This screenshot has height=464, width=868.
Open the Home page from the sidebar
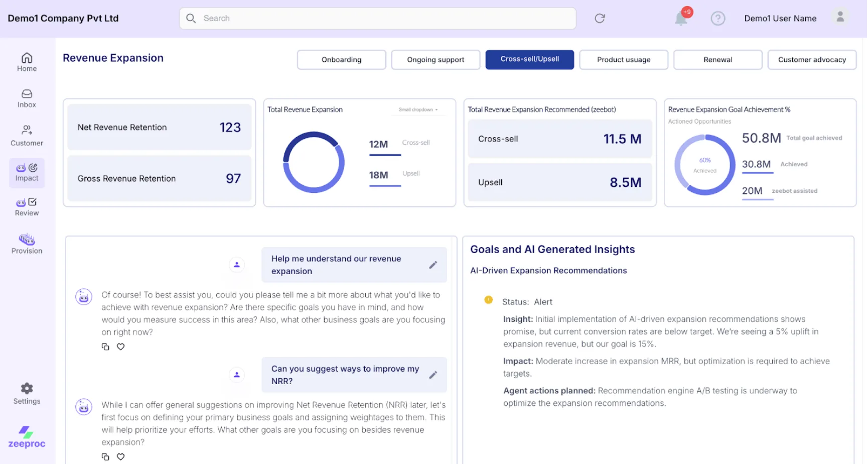point(27,61)
